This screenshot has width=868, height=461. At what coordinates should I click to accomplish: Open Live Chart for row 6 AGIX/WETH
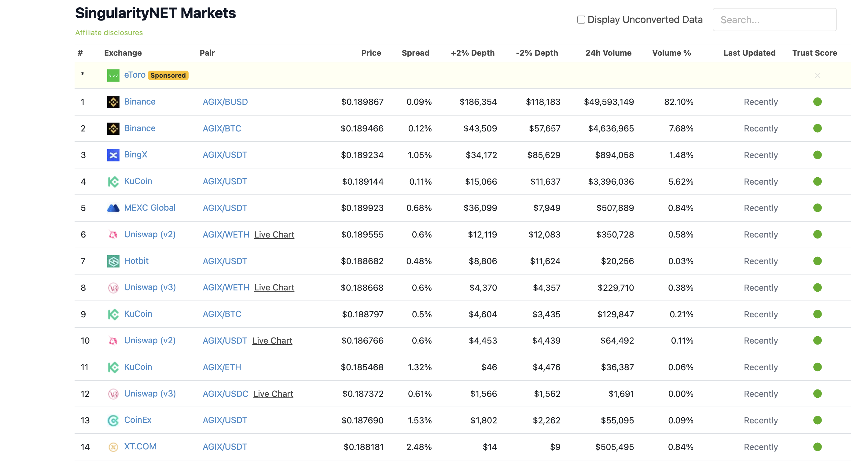click(x=274, y=234)
